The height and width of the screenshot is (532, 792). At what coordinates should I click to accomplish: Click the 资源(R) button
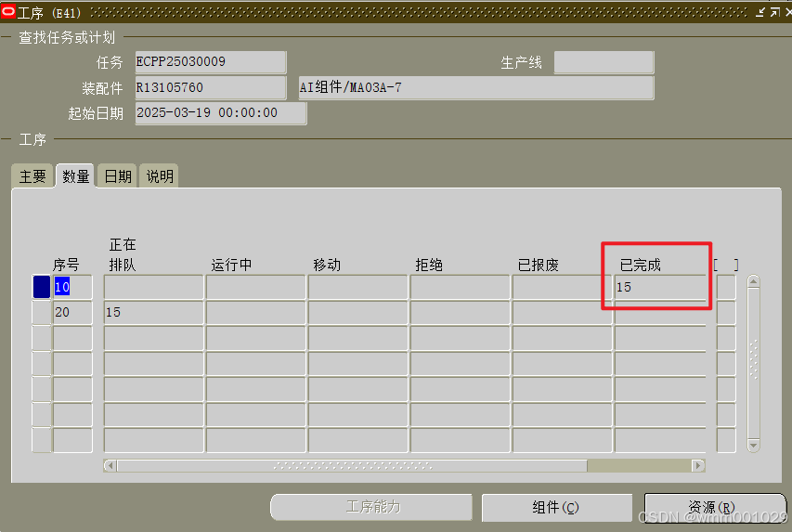[x=714, y=507]
